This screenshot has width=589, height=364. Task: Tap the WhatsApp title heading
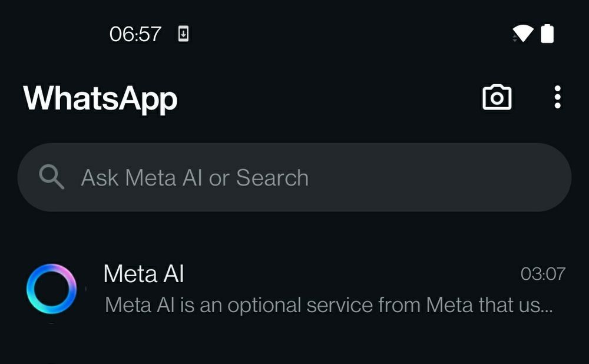pyautogui.click(x=100, y=98)
